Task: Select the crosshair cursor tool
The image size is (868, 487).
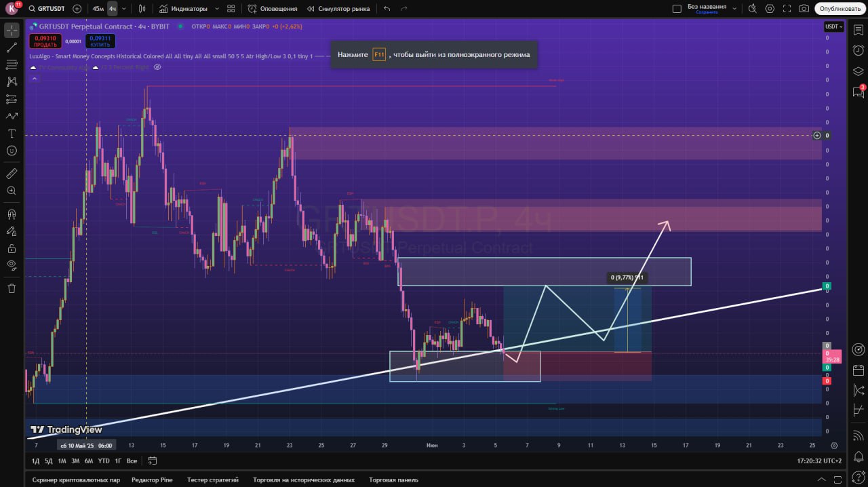Action: (x=12, y=31)
